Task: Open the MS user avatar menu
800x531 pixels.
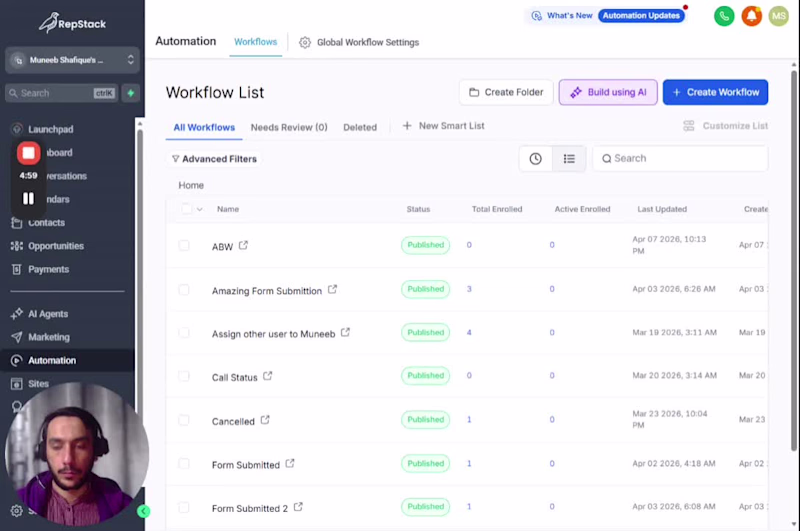Action: [x=779, y=16]
